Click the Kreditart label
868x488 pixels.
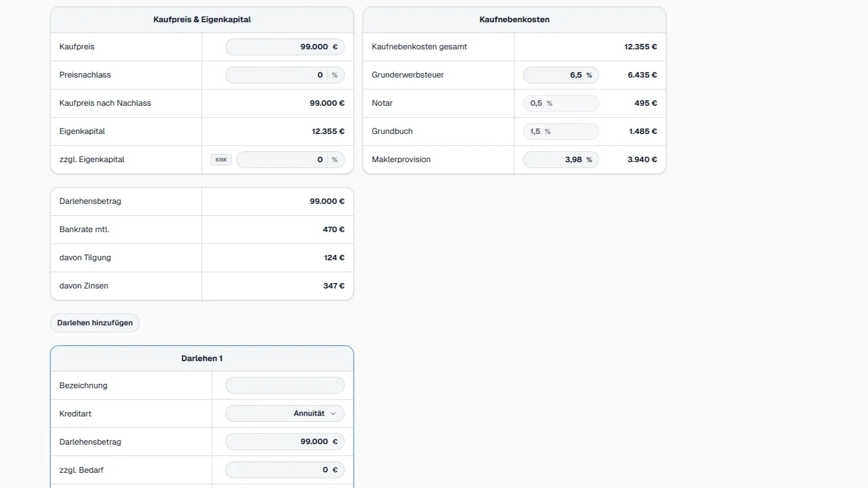[75, 413]
